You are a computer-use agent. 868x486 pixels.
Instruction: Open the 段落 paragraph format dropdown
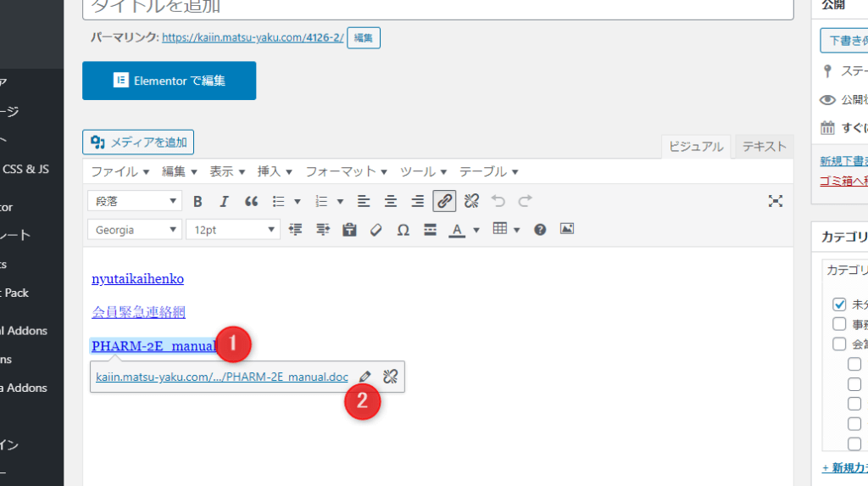pyautogui.click(x=135, y=201)
